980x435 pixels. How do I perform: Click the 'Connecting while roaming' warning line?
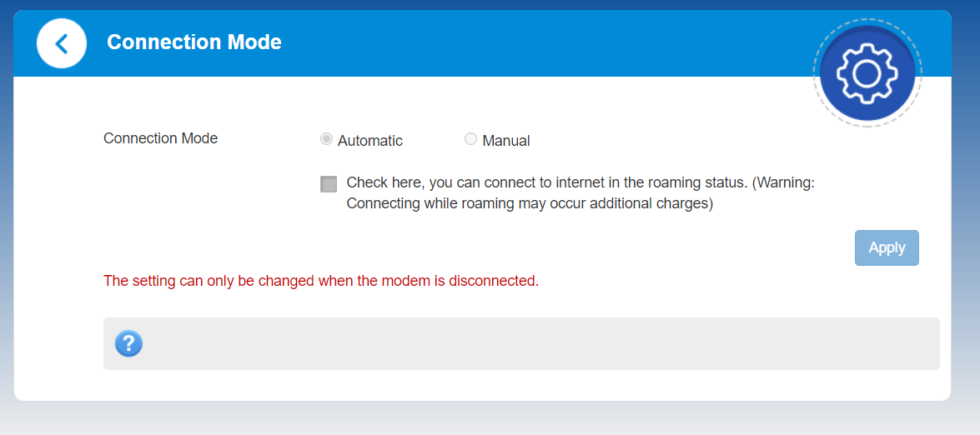[x=529, y=203]
